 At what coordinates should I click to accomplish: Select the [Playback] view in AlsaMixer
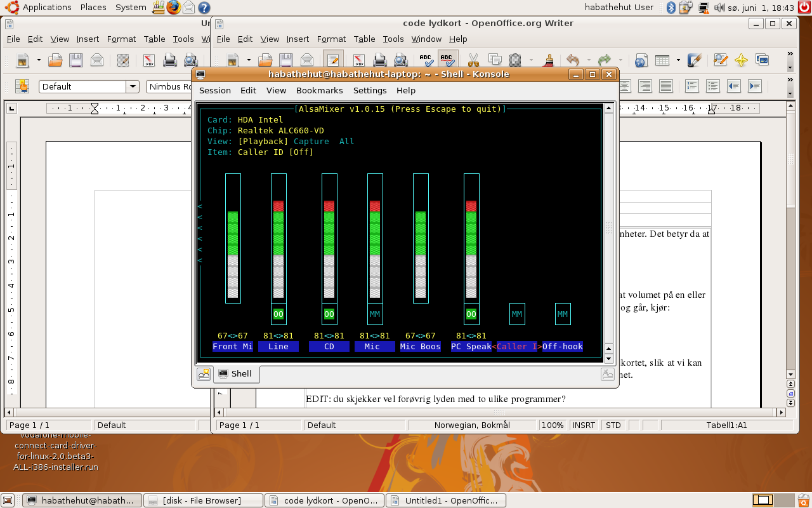263,141
